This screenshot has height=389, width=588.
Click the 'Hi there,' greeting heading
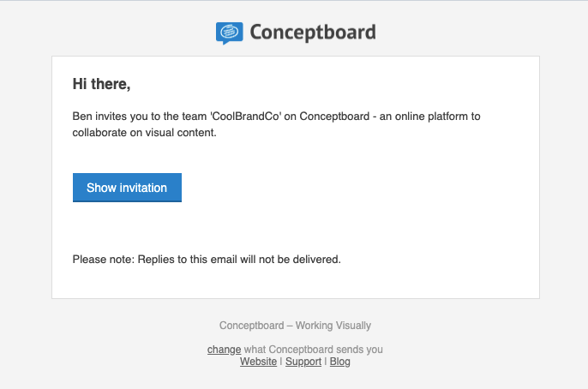coord(101,84)
